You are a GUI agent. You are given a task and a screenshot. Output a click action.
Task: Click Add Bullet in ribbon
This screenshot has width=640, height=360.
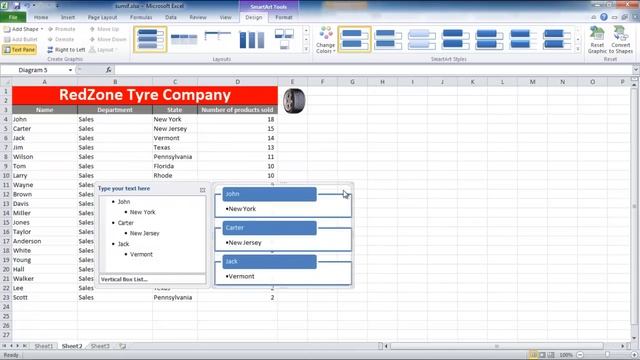(x=21, y=39)
